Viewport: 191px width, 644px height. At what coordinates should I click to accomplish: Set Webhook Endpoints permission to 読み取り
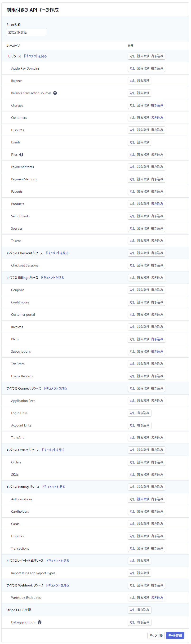click(143, 598)
